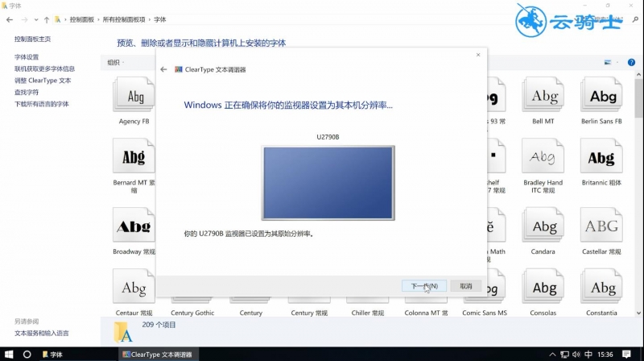The width and height of the screenshot is (644, 361).
Task: Click the Century Gothic font label
Action: 192,313
